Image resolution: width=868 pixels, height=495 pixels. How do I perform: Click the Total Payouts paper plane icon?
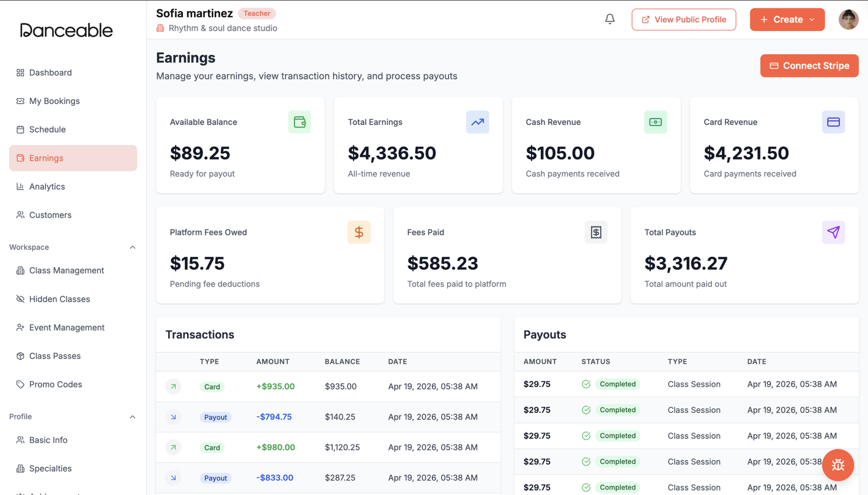point(833,232)
